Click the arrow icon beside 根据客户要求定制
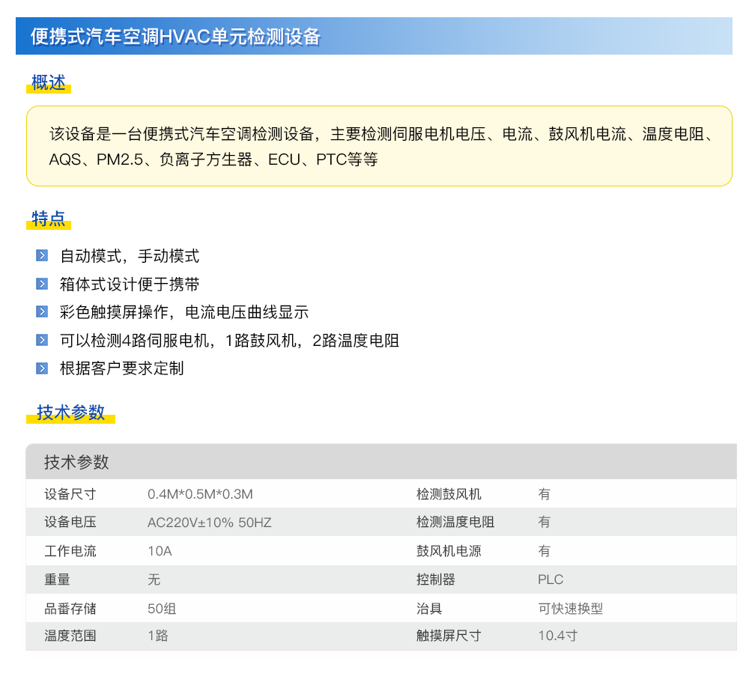Image resolution: width=749 pixels, height=700 pixels. pos(42,368)
